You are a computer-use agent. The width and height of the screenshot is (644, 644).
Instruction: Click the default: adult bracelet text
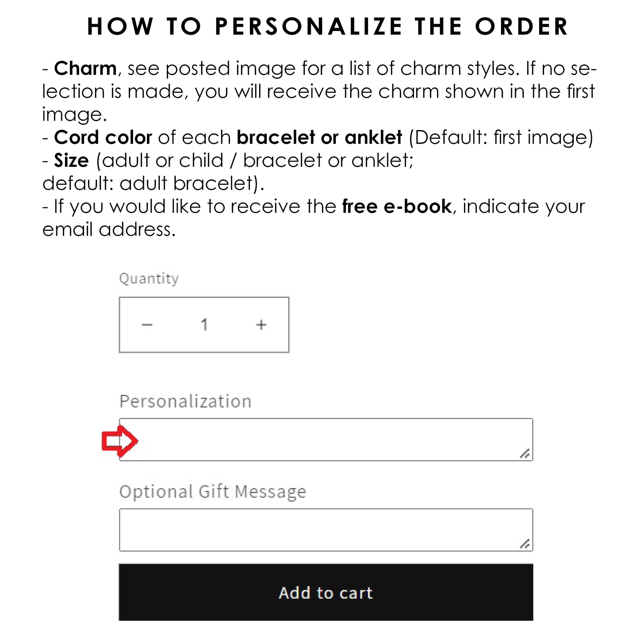(153, 183)
